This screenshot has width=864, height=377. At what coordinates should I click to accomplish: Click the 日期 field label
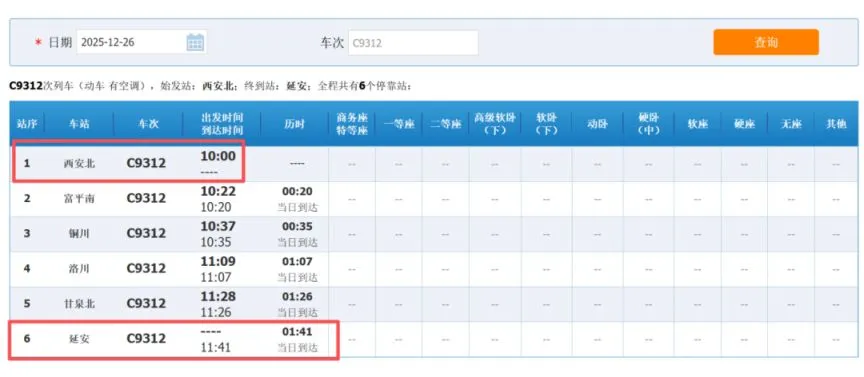coord(60,42)
